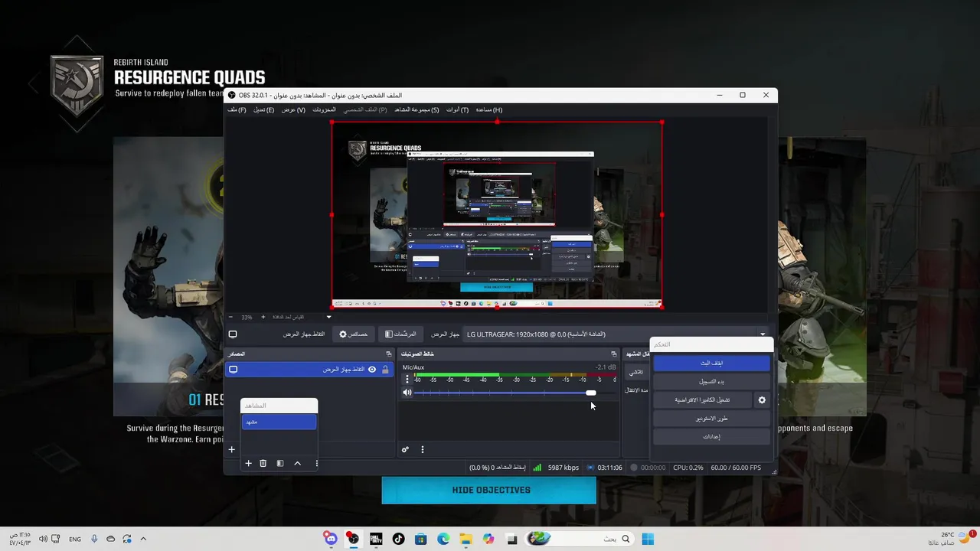The height and width of the screenshot is (551, 980).
Task: Open the ملف (F) File menu
Action: click(x=237, y=109)
